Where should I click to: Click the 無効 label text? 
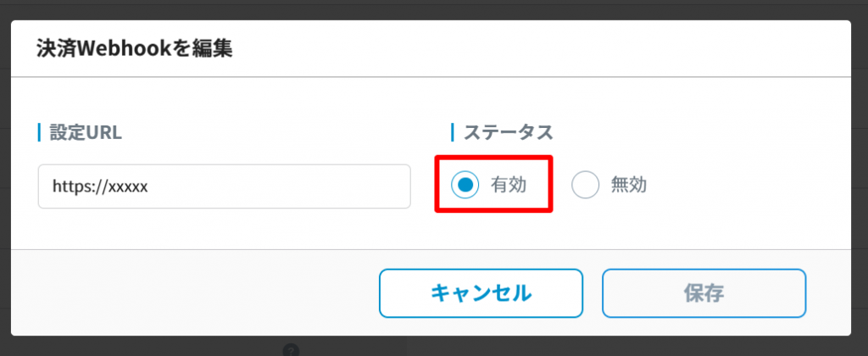tap(629, 185)
